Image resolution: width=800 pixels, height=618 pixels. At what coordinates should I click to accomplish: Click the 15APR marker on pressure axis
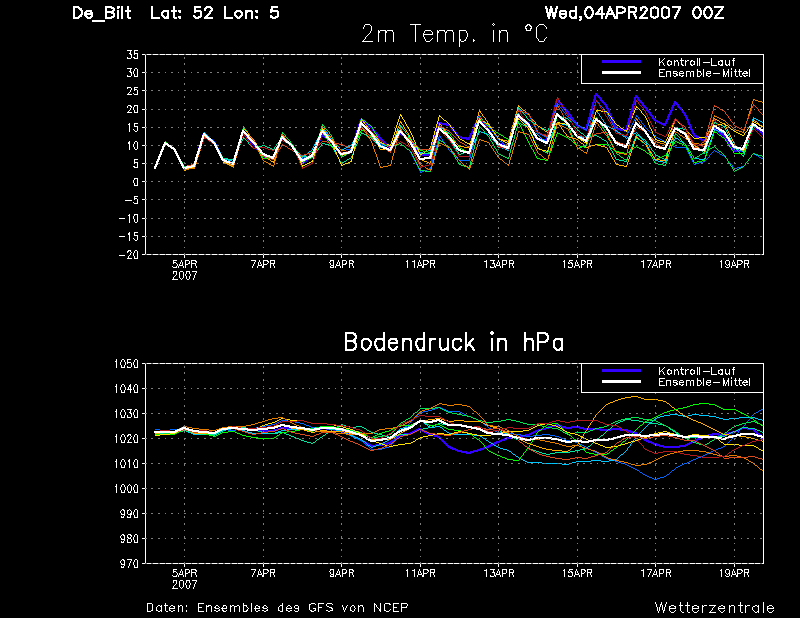tap(577, 573)
